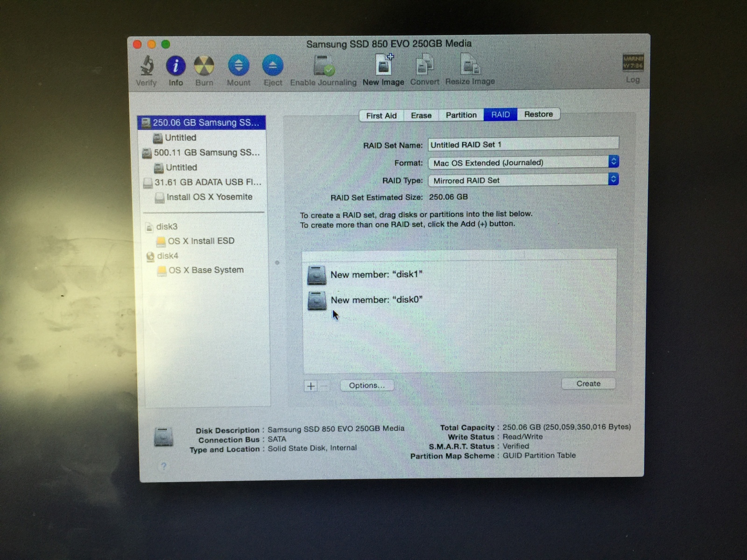
Task: Select the RAID tab
Action: (500, 114)
